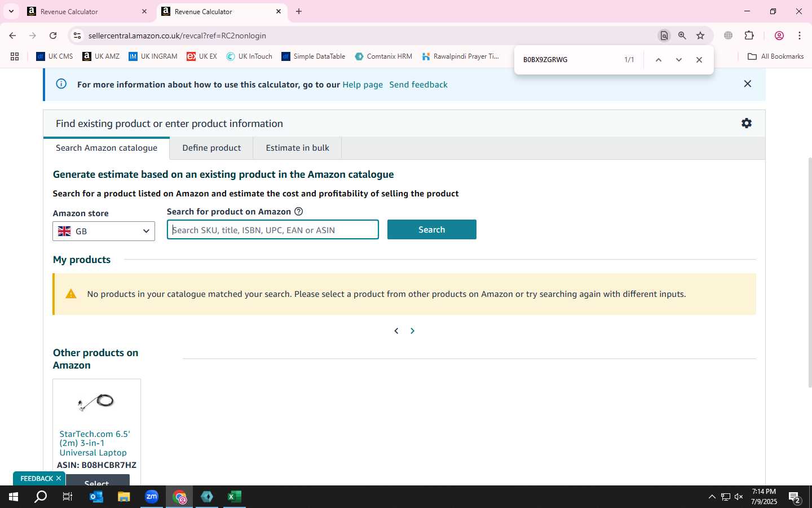Open the Simple DataTable bookmark
812x508 pixels.
pyautogui.click(x=314, y=56)
